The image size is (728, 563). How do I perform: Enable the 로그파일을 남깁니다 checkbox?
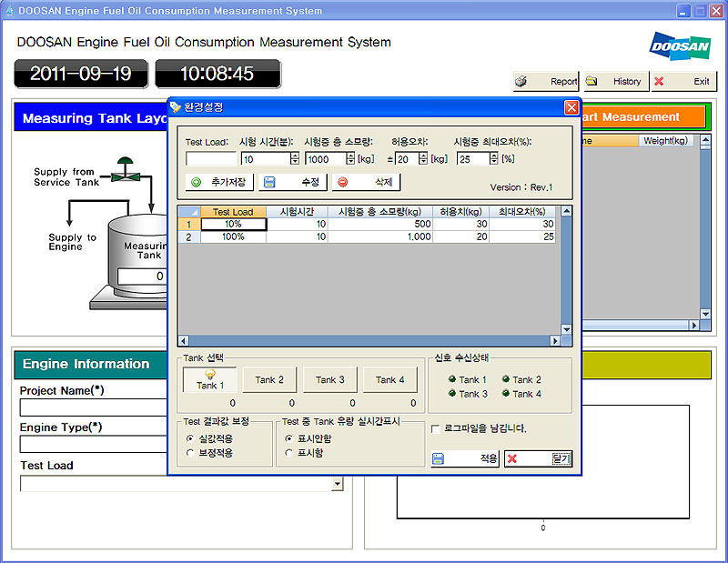[436, 428]
